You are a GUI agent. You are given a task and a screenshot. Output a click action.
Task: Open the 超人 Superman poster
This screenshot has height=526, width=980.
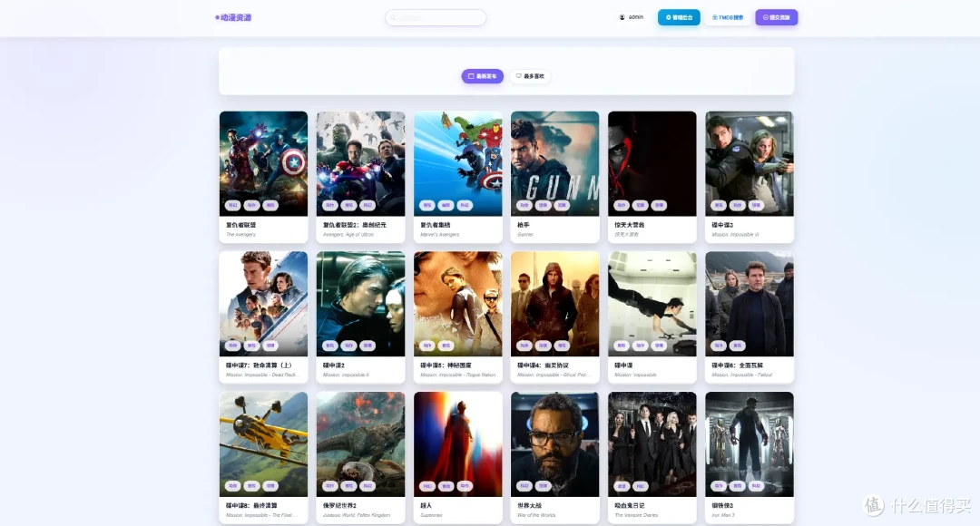pyautogui.click(x=457, y=444)
